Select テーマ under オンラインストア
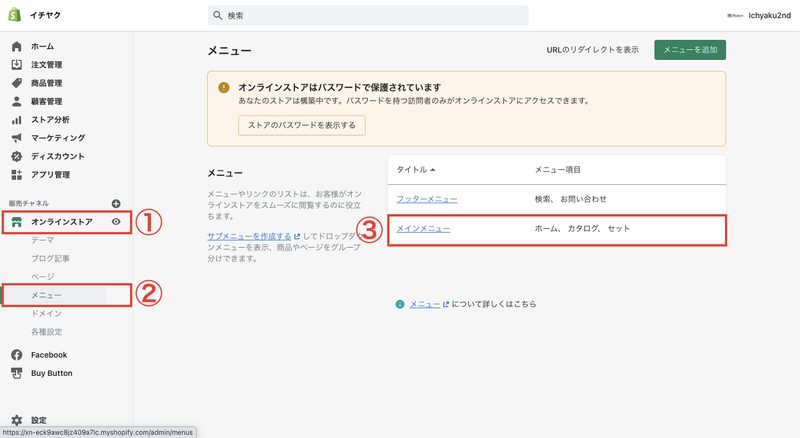 click(42, 240)
